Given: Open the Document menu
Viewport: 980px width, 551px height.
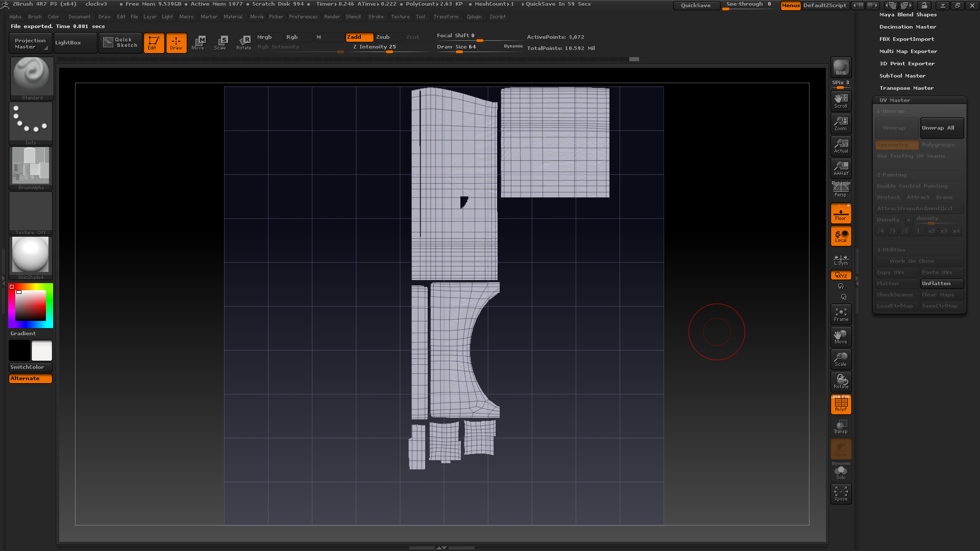Looking at the screenshot, I should click(79, 17).
